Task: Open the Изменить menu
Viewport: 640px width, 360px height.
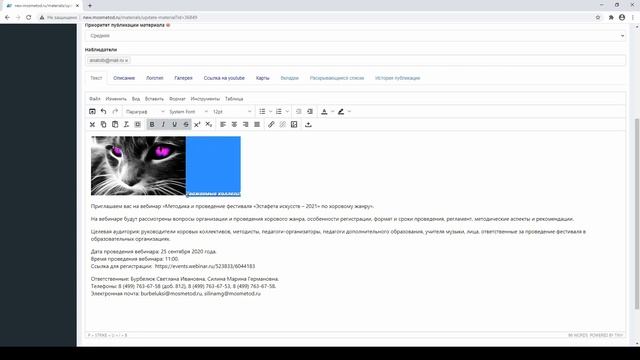Action: tap(116, 99)
